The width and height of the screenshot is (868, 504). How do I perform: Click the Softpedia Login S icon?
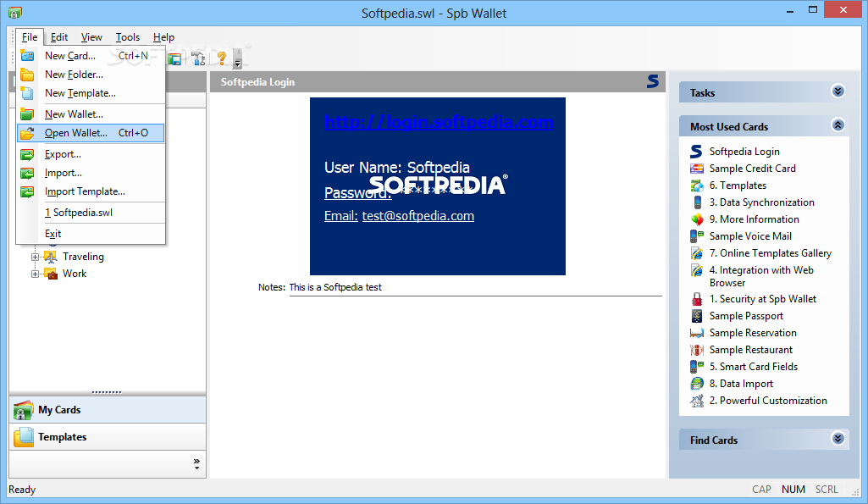(696, 151)
